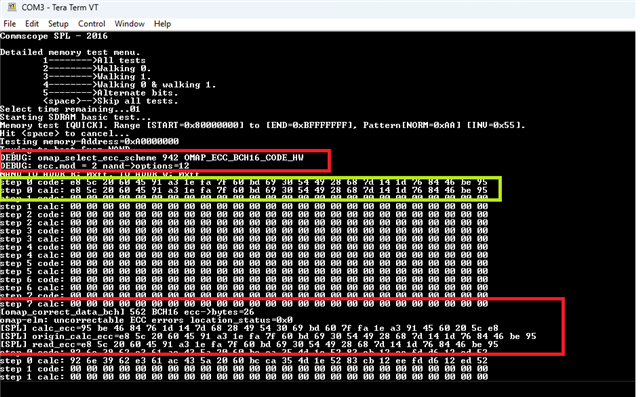Image resolution: width=640 pixels, height=397 pixels.
Task: Click the 'step 1 code' line near the bottom
Action: [x=244, y=369]
